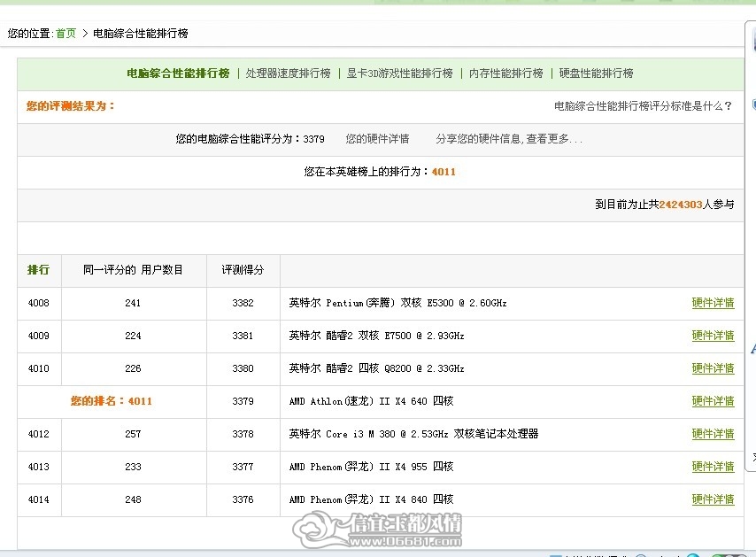The height and width of the screenshot is (557, 756).
Task: Switch to the 内存性能排行榜 tab
Action: [505, 73]
